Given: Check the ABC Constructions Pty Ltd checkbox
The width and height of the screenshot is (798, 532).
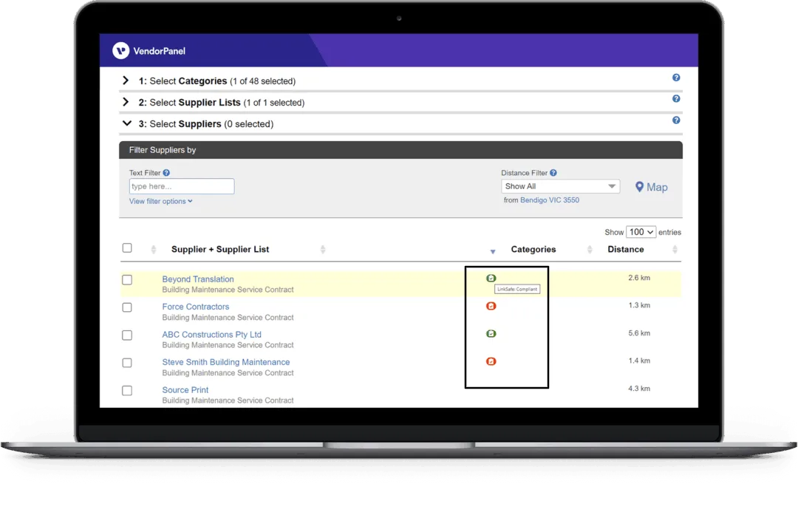Looking at the screenshot, I should point(127,335).
